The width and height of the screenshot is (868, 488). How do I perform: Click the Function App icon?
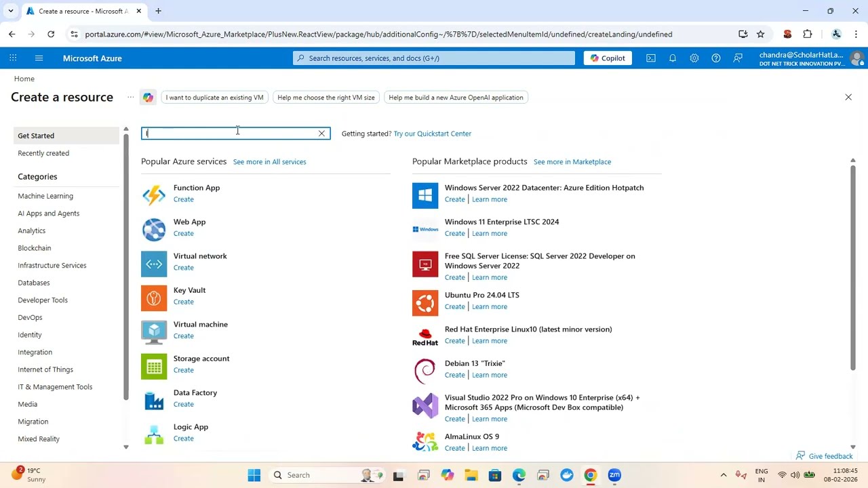click(x=154, y=195)
